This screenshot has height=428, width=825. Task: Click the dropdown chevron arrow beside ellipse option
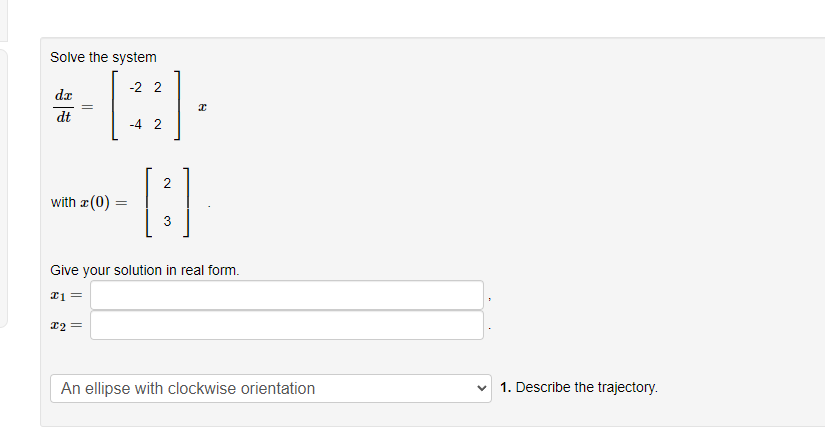(x=483, y=388)
